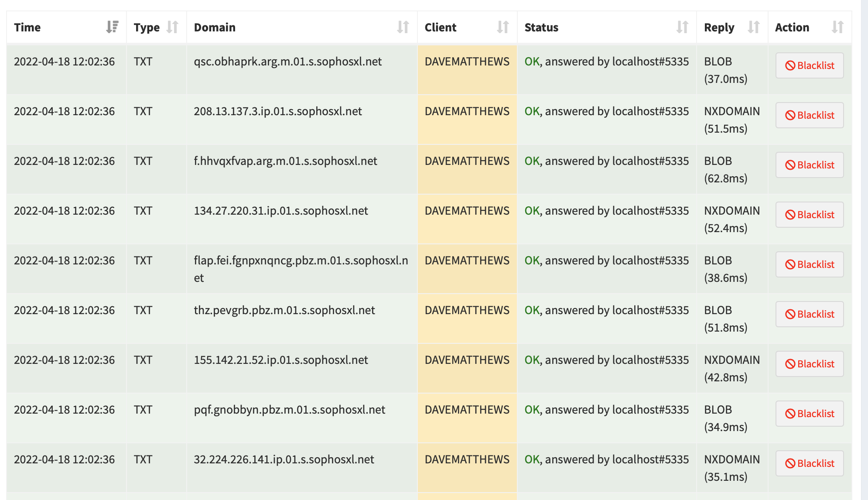Click the Client column header
Screen dimensions: 868x500
click(x=467, y=27)
